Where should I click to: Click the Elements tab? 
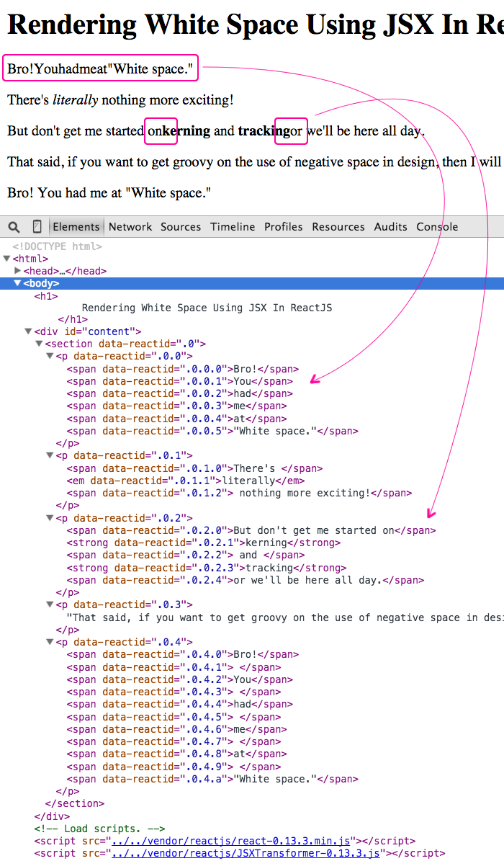pyautogui.click(x=76, y=227)
